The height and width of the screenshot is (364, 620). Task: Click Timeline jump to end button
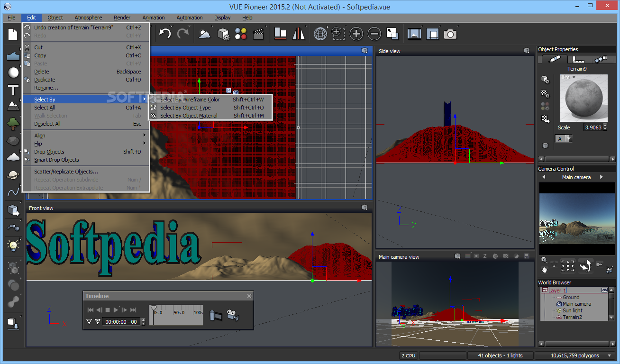click(134, 310)
